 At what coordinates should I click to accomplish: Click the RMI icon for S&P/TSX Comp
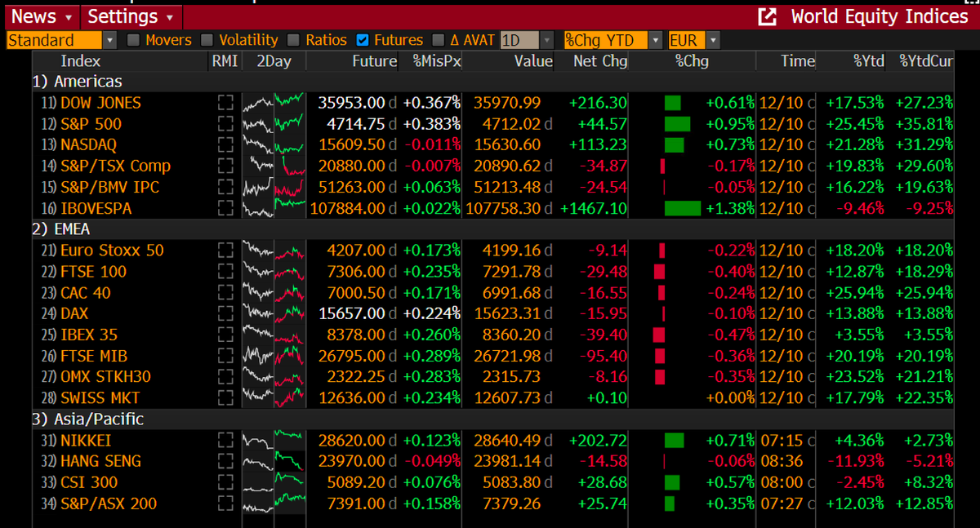tap(225, 166)
